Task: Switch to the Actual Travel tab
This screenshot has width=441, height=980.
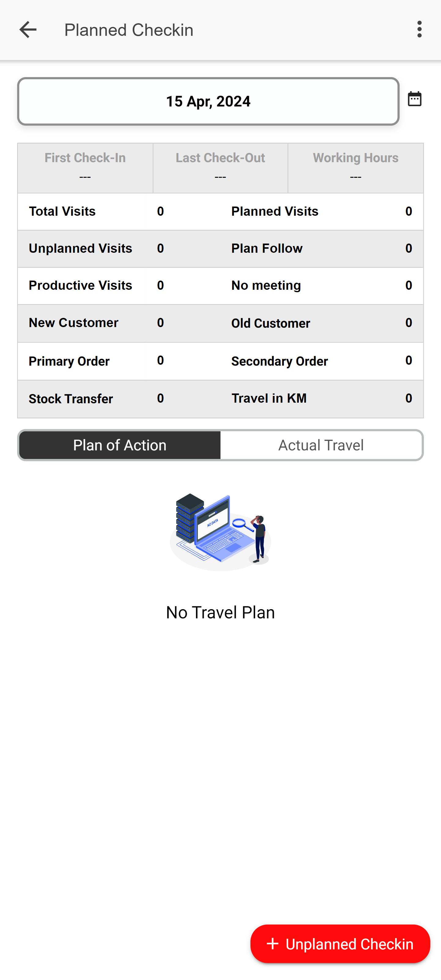Action: tap(321, 445)
